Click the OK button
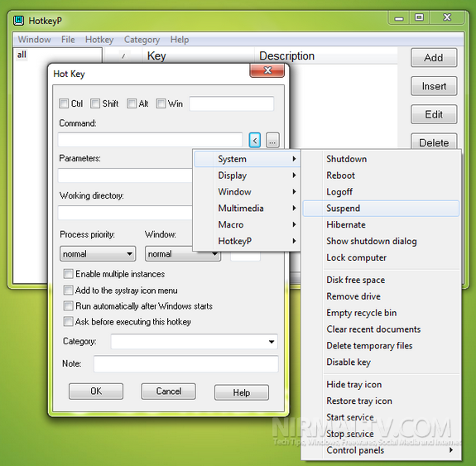The image size is (476, 466). click(x=96, y=391)
